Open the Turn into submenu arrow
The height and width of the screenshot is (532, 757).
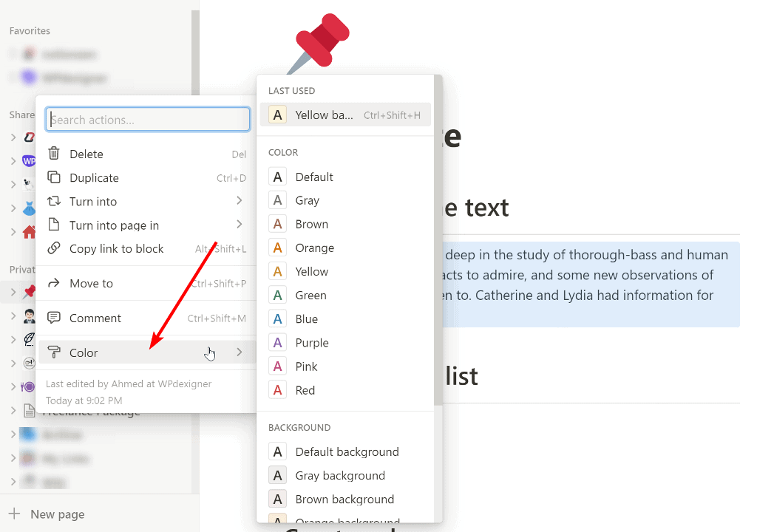(239, 201)
